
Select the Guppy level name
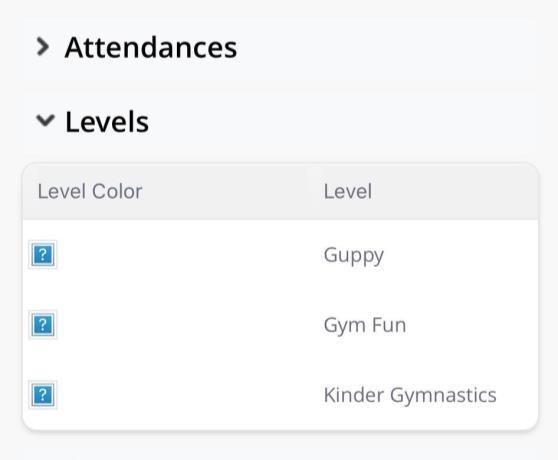pos(354,256)
